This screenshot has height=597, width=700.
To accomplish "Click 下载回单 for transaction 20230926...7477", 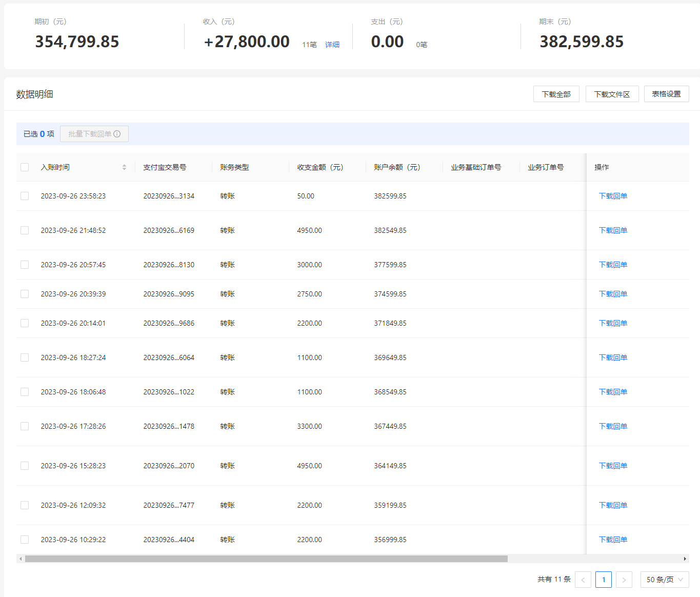I will point(613,505).
